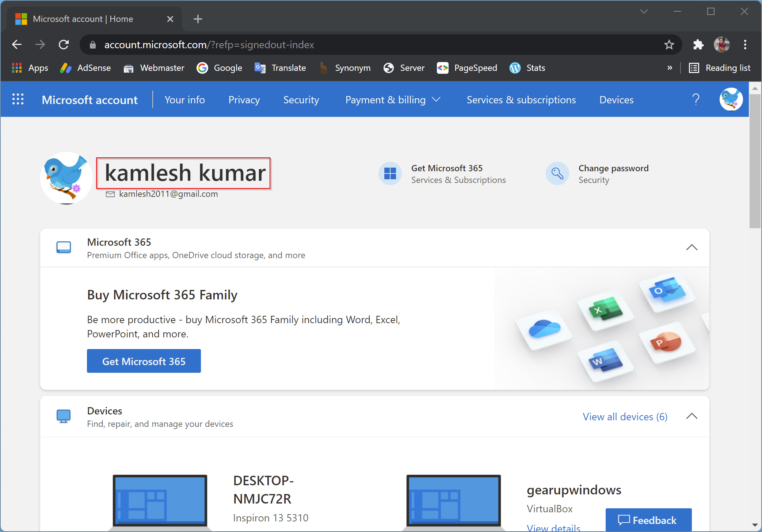Open the Google bookmark
The height and width of the screenshot is (532, 762).
(x=219, y=68)
